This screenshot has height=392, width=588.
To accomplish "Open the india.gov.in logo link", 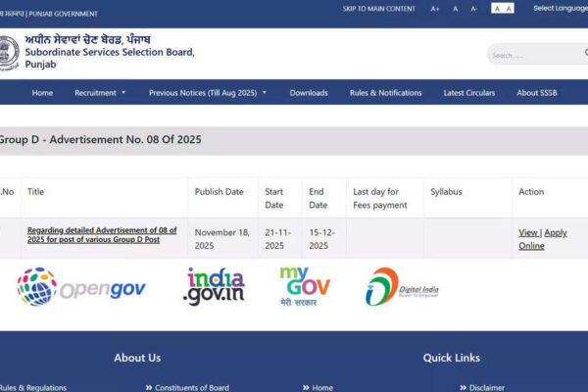I will 214,286.
